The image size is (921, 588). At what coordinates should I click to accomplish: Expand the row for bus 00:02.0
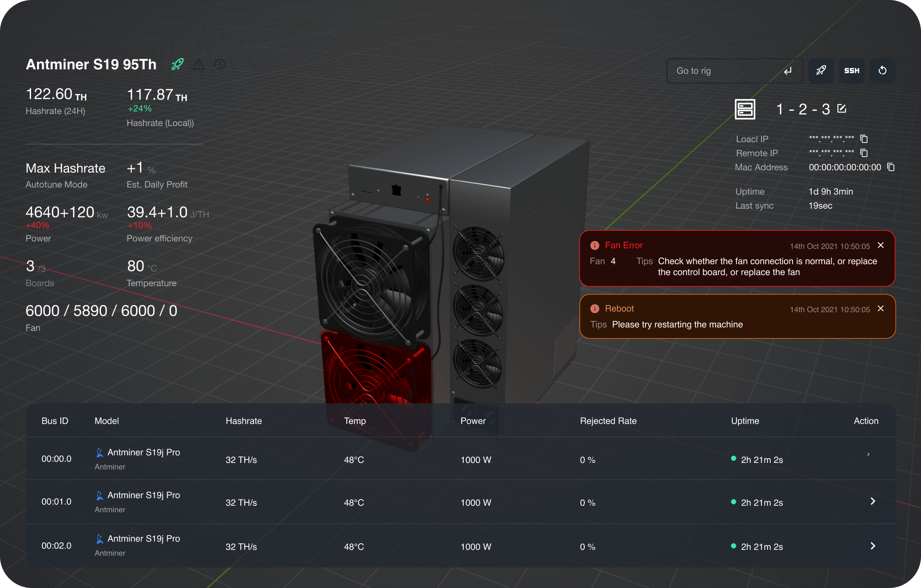[x=873, y=546]
